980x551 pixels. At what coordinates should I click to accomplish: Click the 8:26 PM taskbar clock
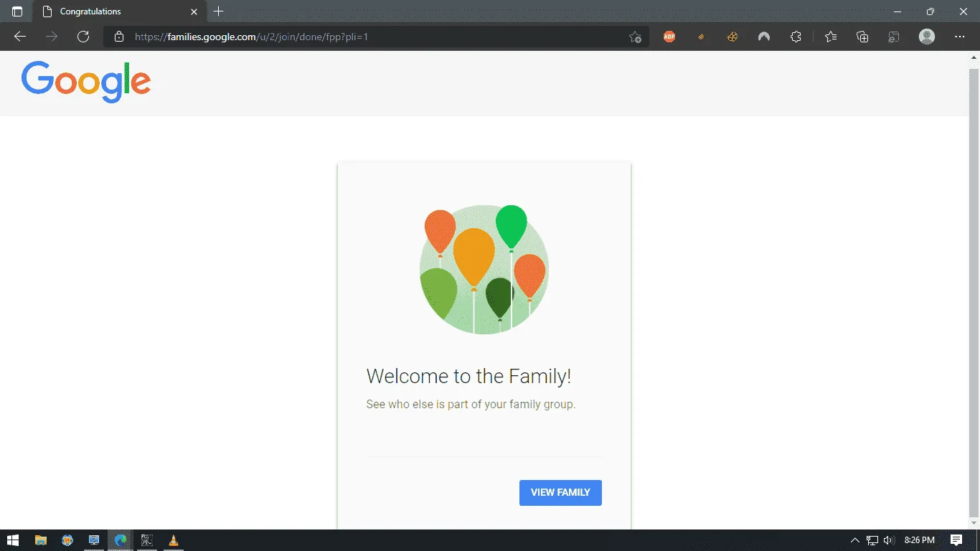(x=920, y=540)
